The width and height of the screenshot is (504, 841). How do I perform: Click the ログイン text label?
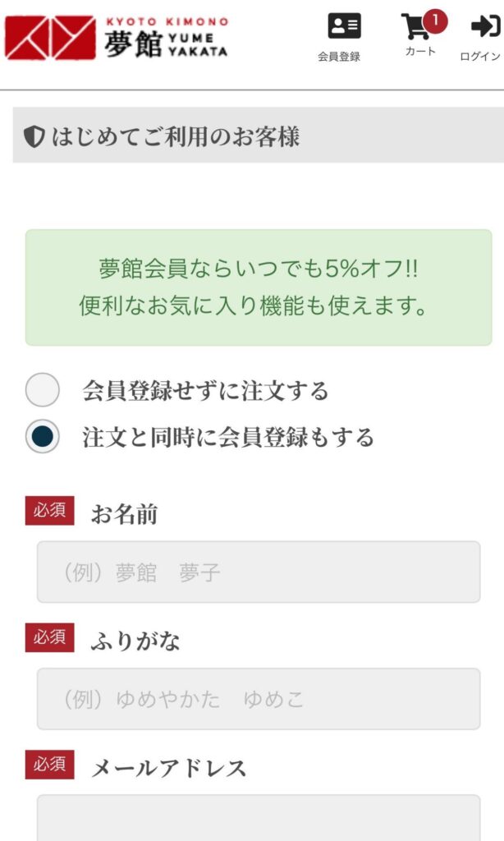(480, 57)
